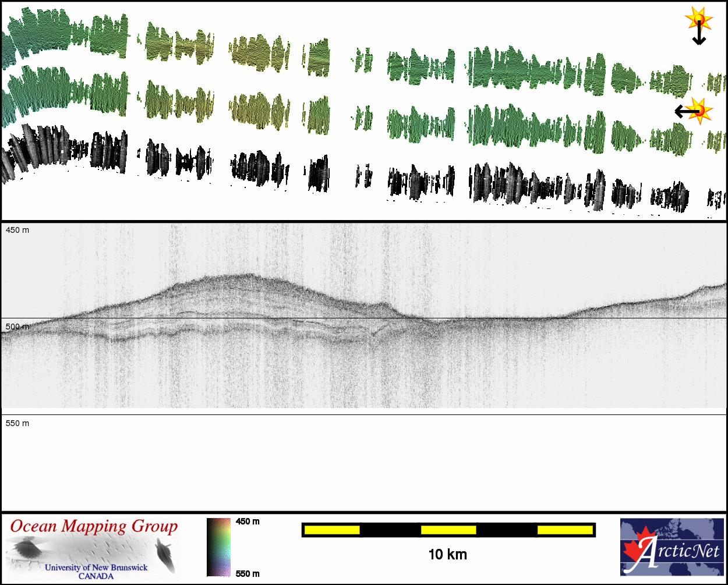The width and height of the screenshot is (728, 585).
Task: Click the rightmost yellow scale bar segment
Action: pos(564,530)
